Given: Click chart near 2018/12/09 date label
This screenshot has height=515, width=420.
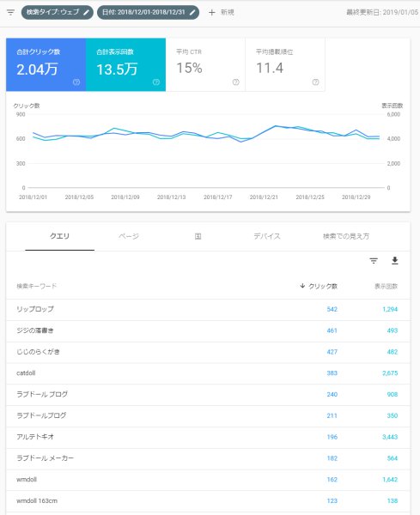Looking at the screenshot, I should pyautogui.click(x=125, y=197).
